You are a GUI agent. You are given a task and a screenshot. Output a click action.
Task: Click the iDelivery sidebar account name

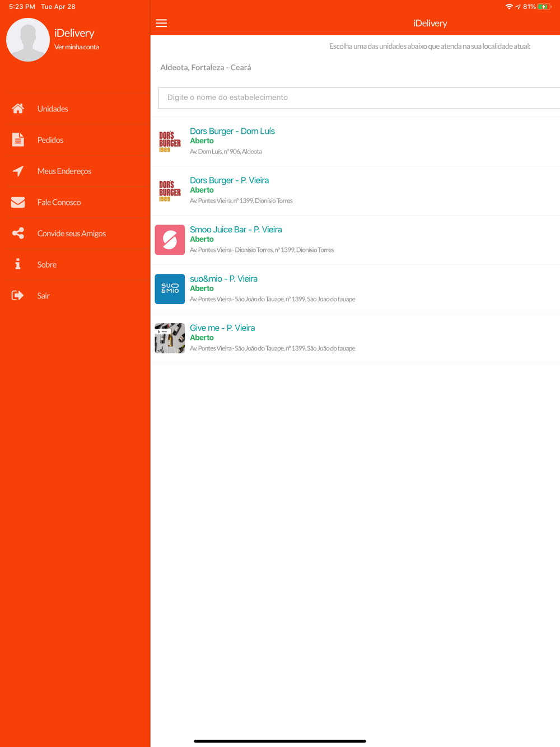[74, 33]
